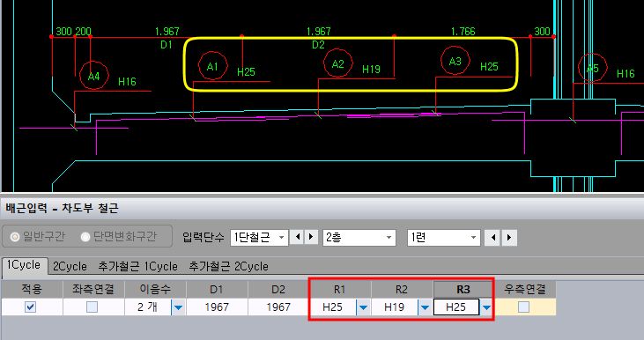
Task: Open the 2층 layer dropdown
Action: pyautogui.click(x=359, y=237)
